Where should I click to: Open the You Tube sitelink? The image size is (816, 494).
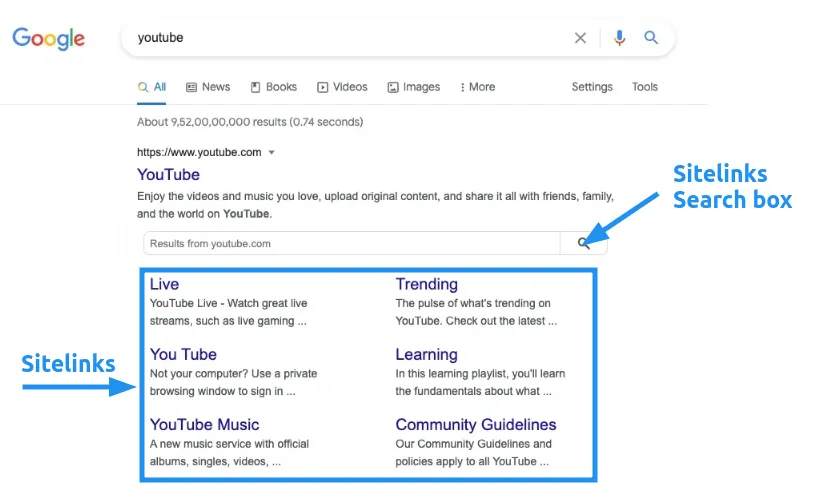[x=183, y=354]
